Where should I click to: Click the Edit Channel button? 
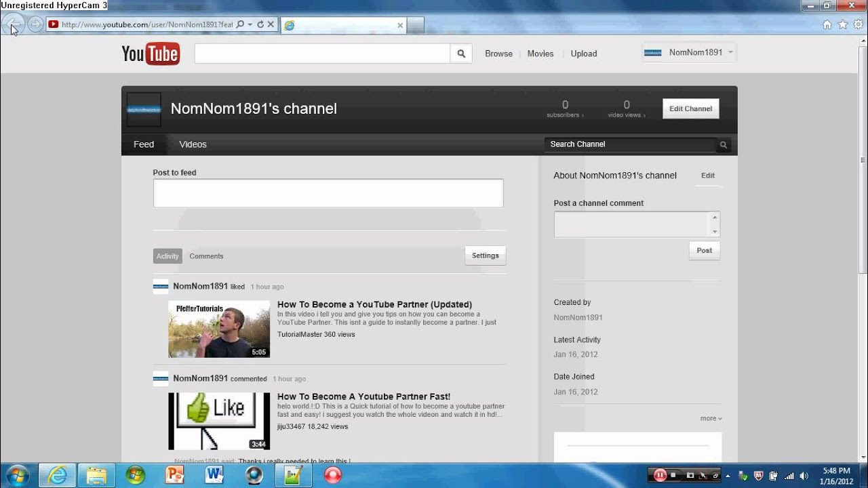click(690, 108)
